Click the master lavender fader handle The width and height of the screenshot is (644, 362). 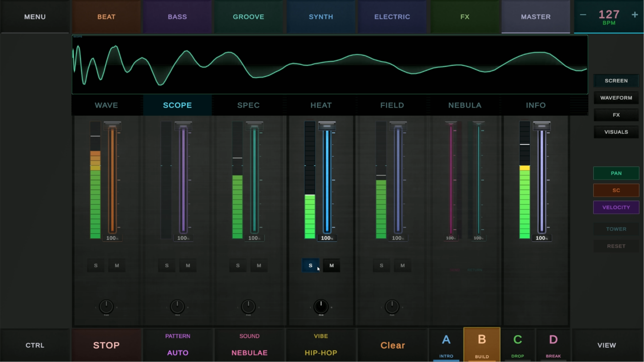542,126
